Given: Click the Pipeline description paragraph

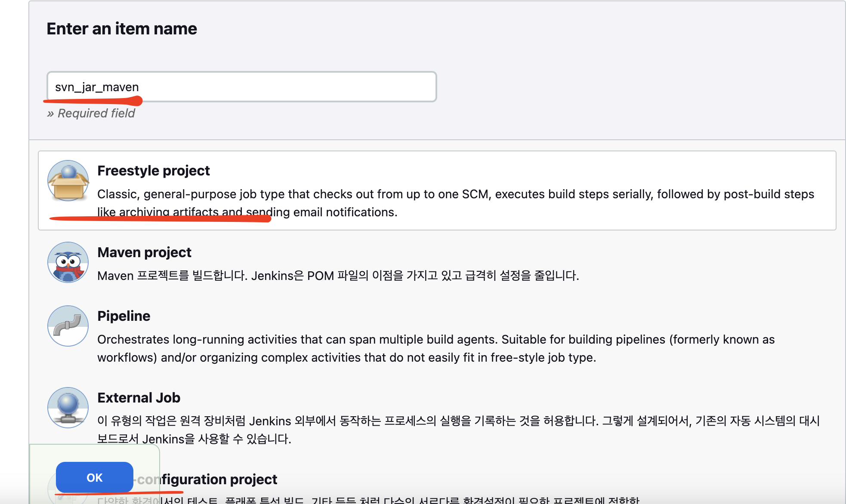Looking at the screenshot, I should coord(435,340).
